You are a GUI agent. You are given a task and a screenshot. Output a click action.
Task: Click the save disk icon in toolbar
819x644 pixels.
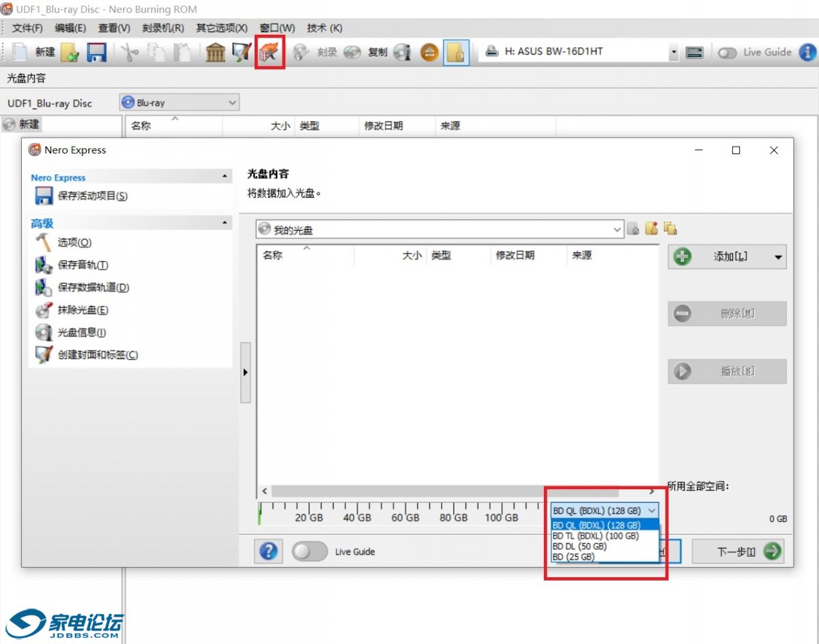96,53
